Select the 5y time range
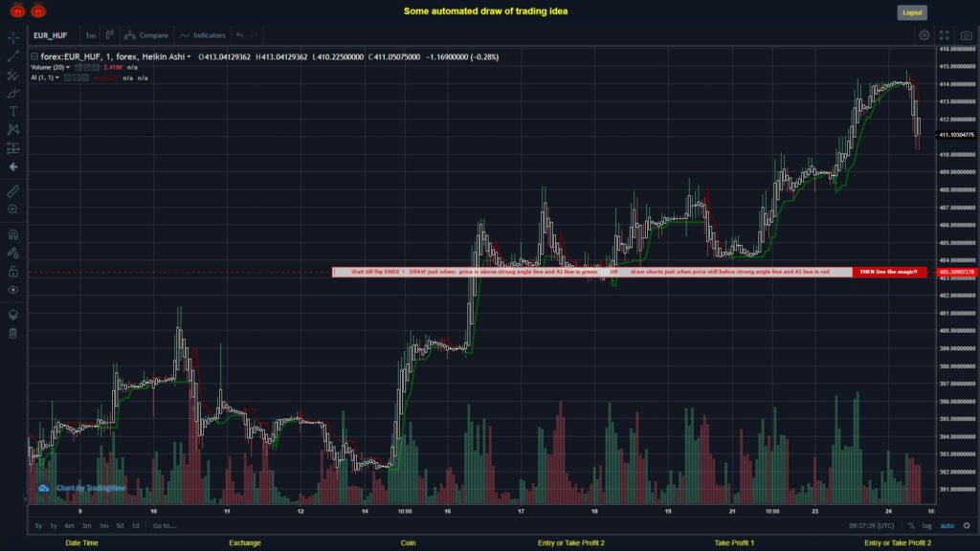980x551 pixels. 38,526
